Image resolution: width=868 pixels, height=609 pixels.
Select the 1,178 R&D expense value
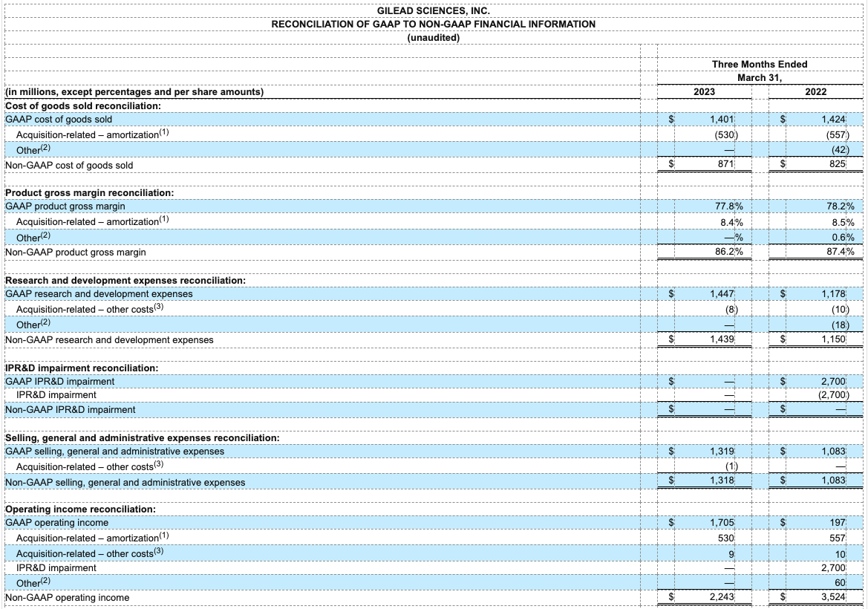coord(834,294)
